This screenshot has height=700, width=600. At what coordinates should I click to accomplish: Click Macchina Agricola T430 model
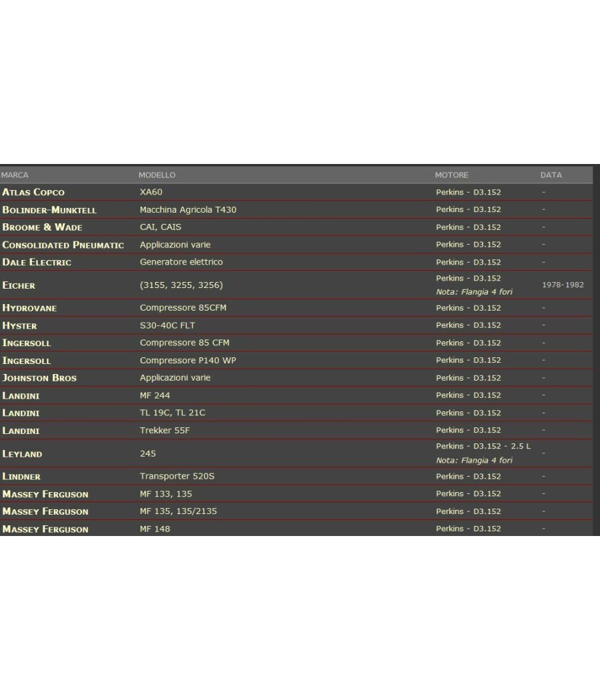pos(188,209)
